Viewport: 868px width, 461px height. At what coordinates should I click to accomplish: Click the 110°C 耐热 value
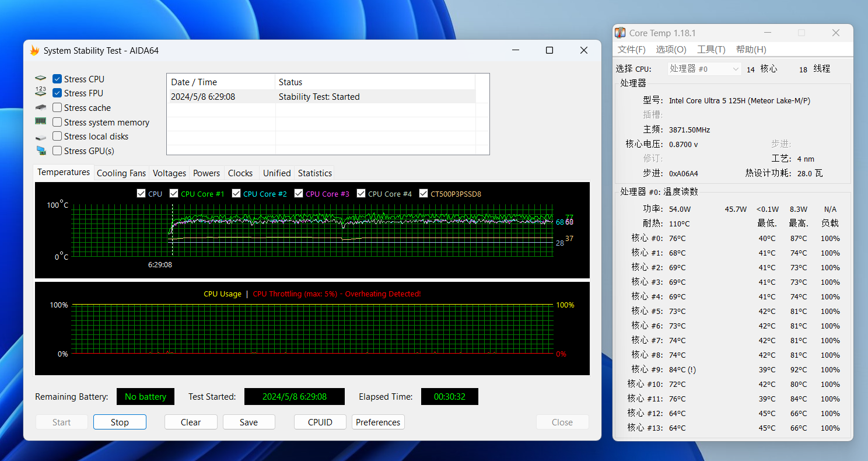pyautogui.click(x=680, y=223)
